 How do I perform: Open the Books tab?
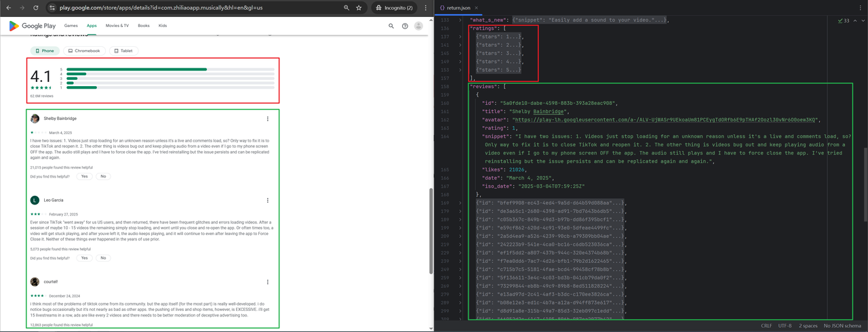point(144,26)
